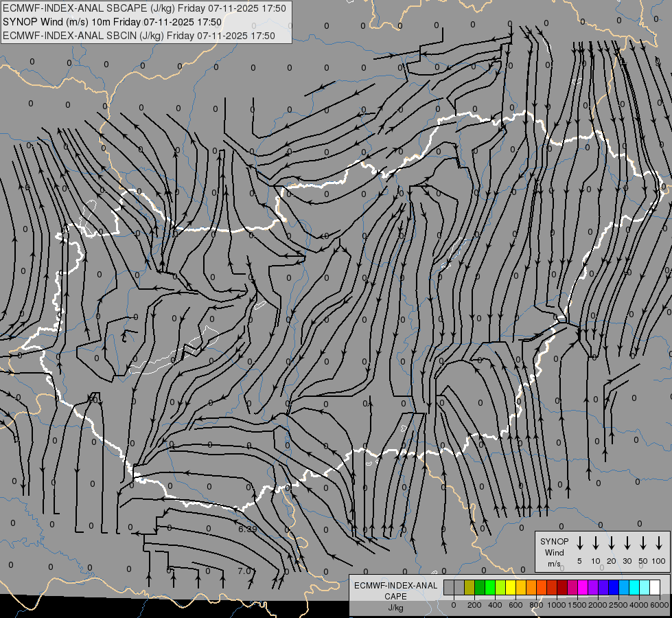
Task: Click the 800 tick label on CAPE scale
Action: (x=536, y=605)
